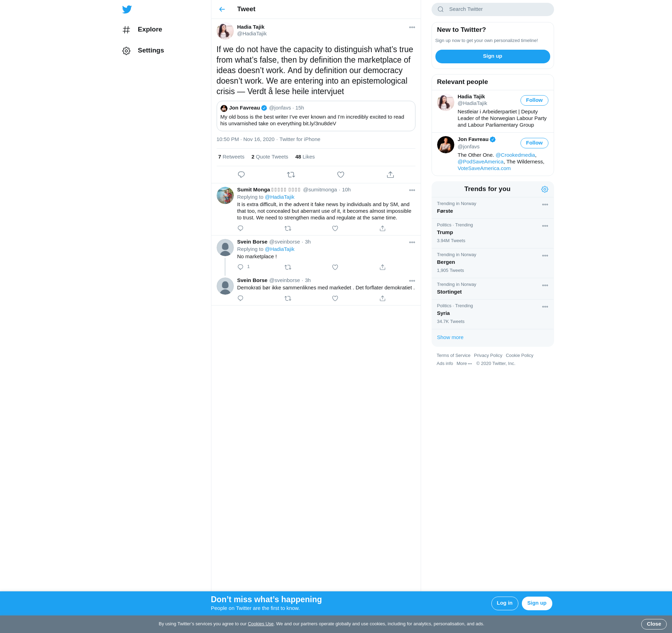Open the Første trending topic
Image resolution: width=672 pixels, height=633 pixels.
[x=492, y=208]
